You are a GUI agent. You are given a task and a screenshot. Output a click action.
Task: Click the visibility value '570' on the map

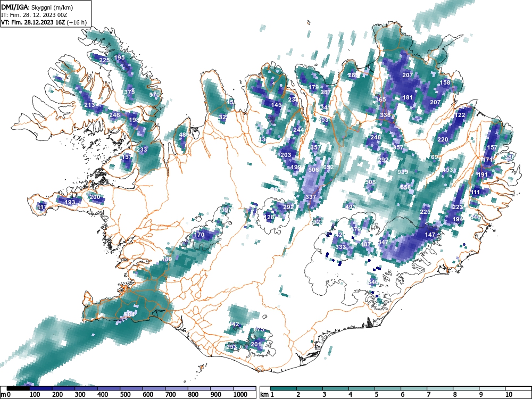(x=154, y=95)
